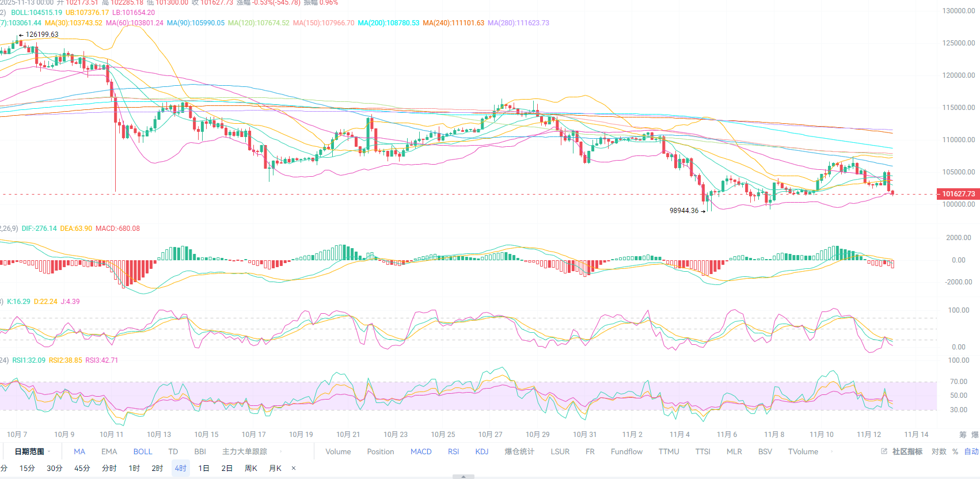Click the 筹 chip distribution icon
This screenshot has width=980, height=479.
click(x=963, y=435)
